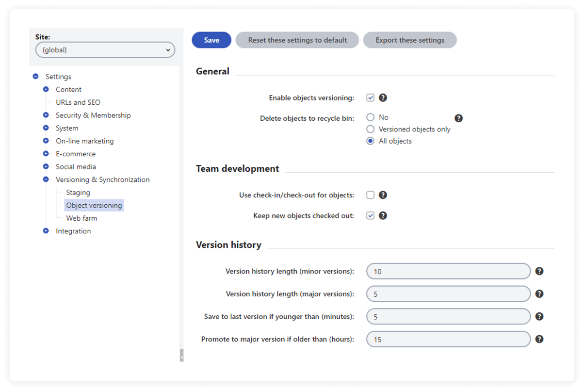584x392 pixels.
Task: Select the Staging settings category
Action: click(78, 192)
